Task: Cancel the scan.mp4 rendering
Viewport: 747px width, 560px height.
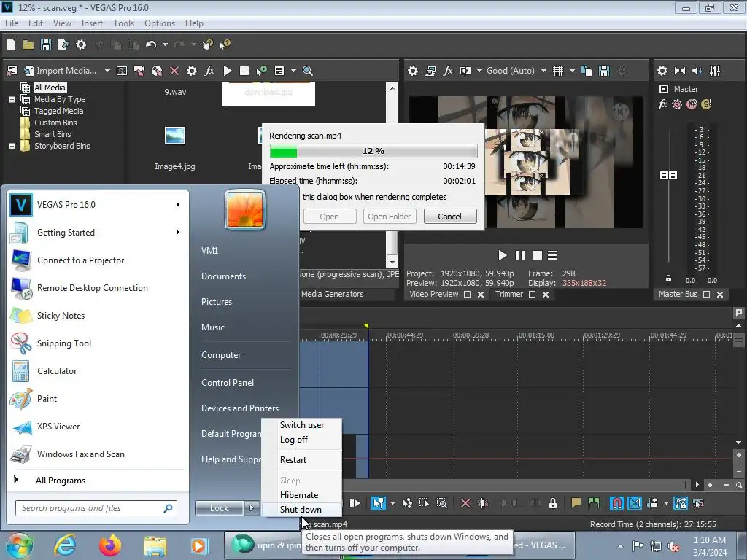Action: point(449,217)
